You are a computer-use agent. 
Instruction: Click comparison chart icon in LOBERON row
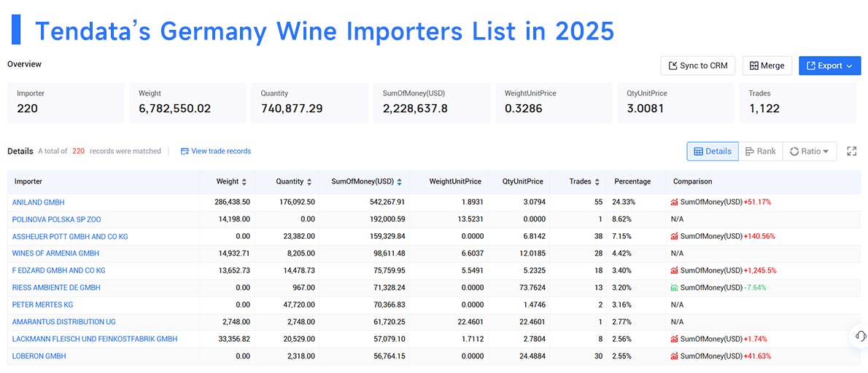[674, 356]
